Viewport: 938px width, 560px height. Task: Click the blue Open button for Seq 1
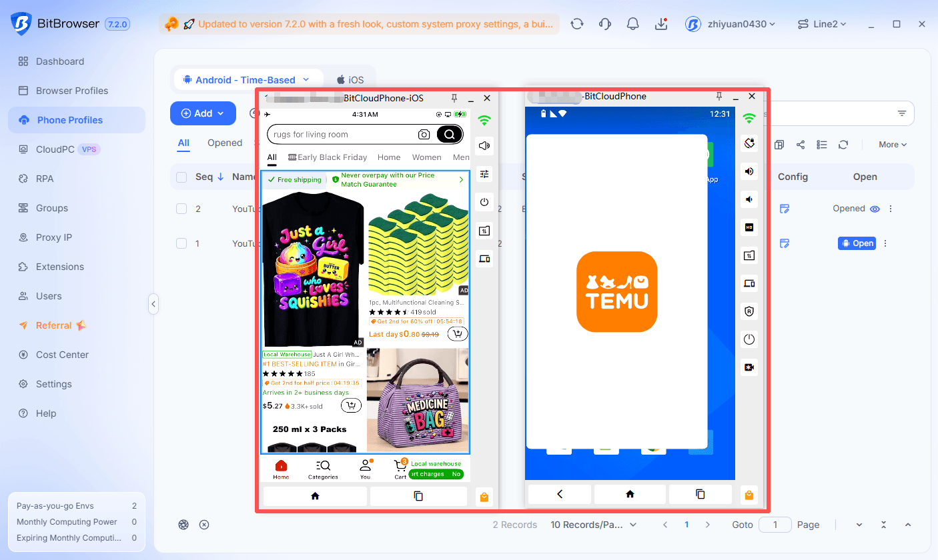(856, 243)
